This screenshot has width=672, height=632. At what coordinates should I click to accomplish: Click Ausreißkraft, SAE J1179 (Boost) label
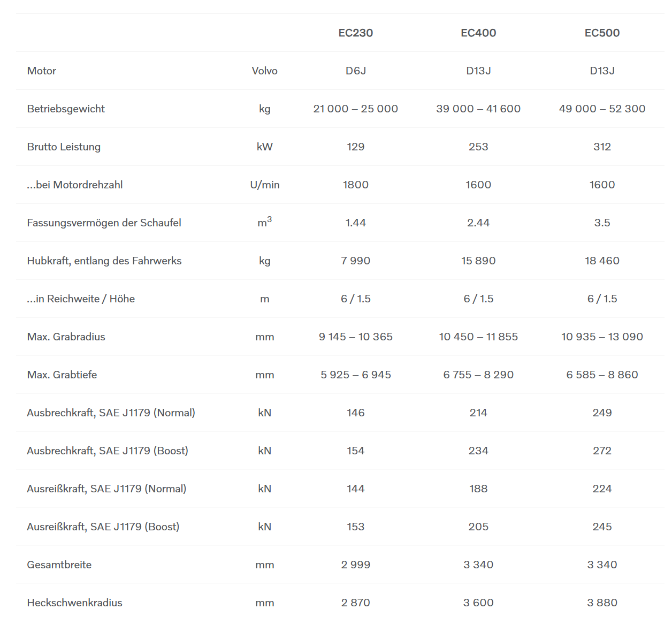[103, 527]
